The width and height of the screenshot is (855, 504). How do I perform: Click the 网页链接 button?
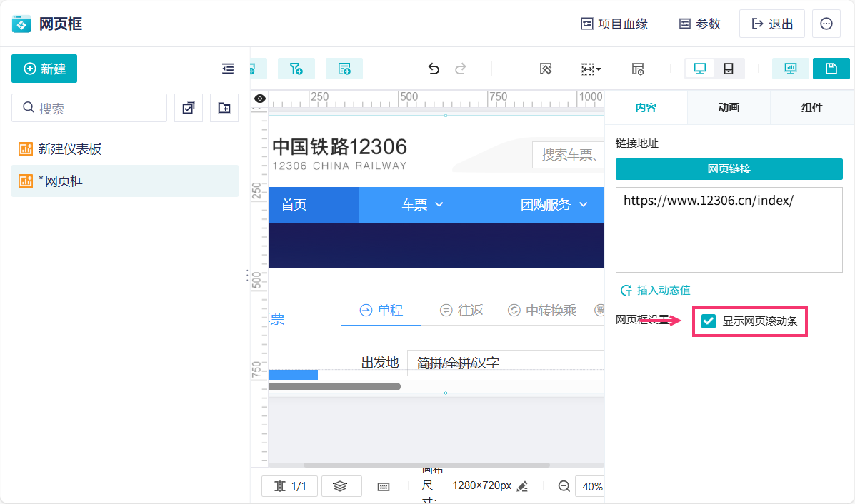[729, 169]
